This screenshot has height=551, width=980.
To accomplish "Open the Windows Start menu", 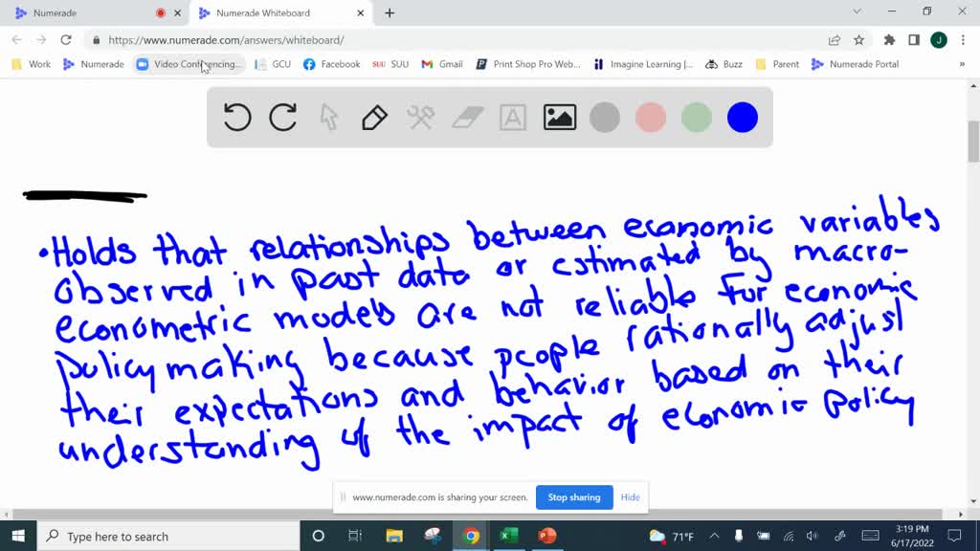I will (18, 536).
